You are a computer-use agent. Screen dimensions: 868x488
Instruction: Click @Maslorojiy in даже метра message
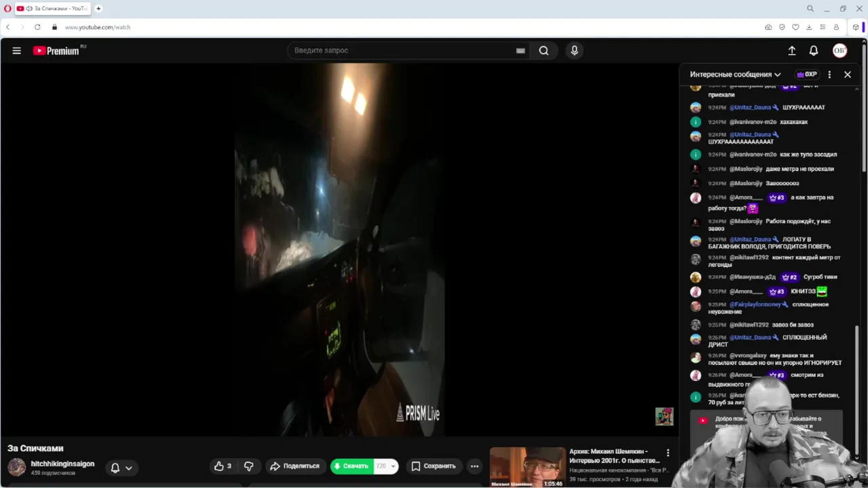tap(746, 169)
